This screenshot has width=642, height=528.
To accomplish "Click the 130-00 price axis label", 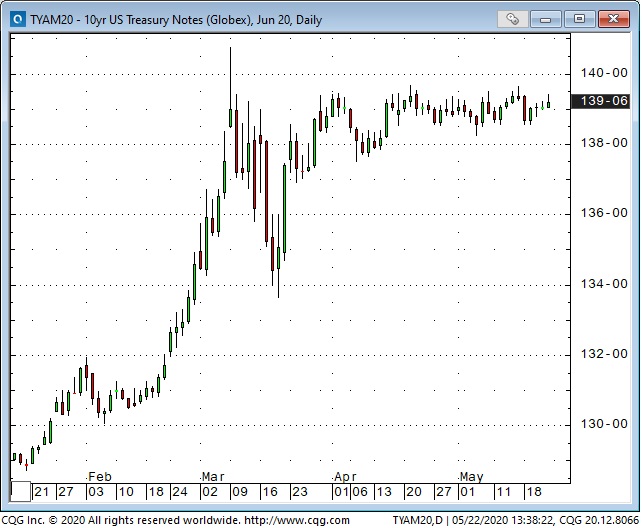I will 604,424.
